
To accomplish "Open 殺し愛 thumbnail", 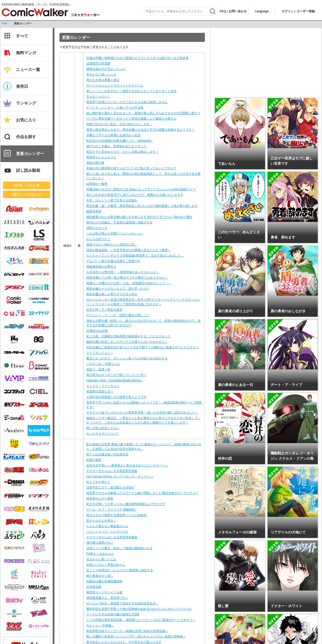I will point(240,576).
